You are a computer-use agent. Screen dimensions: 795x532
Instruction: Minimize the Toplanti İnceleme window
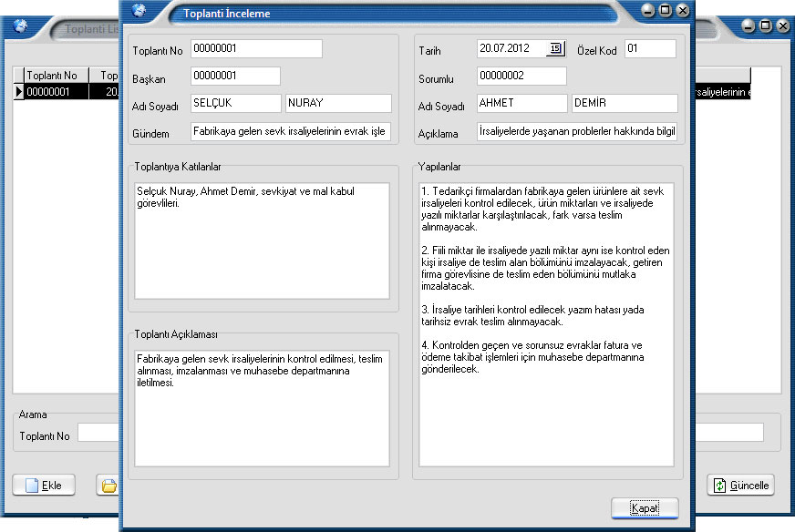tap(647, 10)
